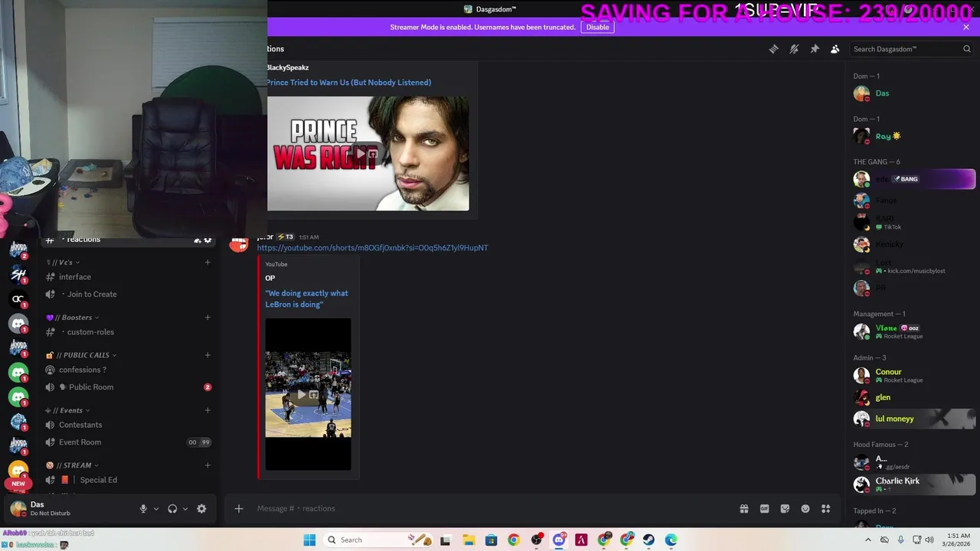The image size is (980, 551).
Task: Open headphone output options dropdown arrow
Action: (185, 509)
